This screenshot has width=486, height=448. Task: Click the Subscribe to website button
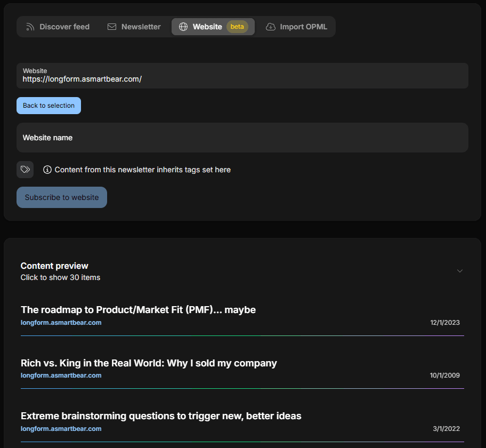coord(62,197)
